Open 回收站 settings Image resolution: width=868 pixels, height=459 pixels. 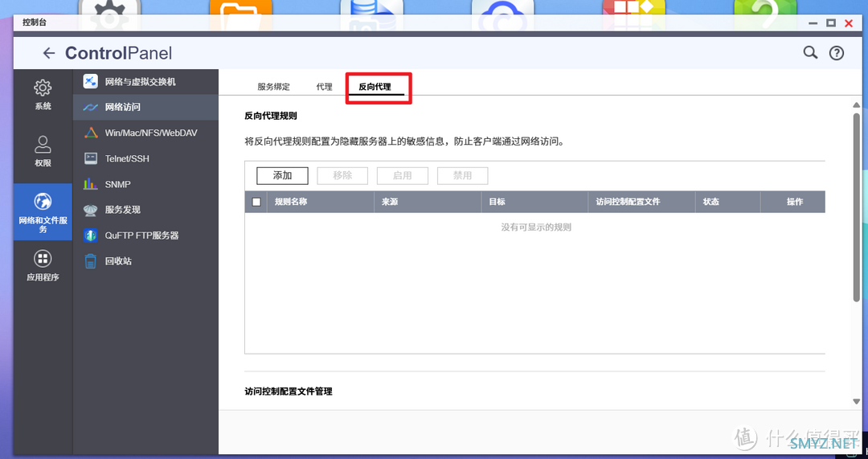point(145,260)
